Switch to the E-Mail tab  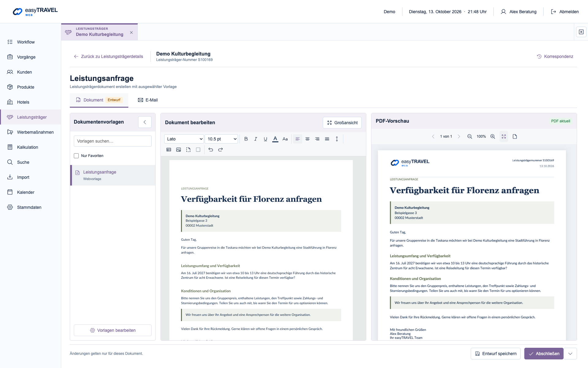(148, 100)
